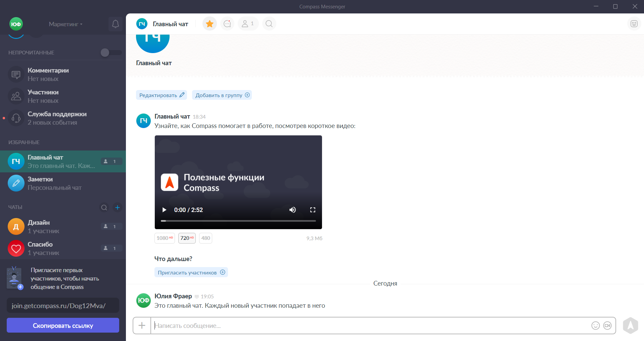The image size is (644, 341).
Task: Mute the video volume icon
Action: click(x=292, y=210)
